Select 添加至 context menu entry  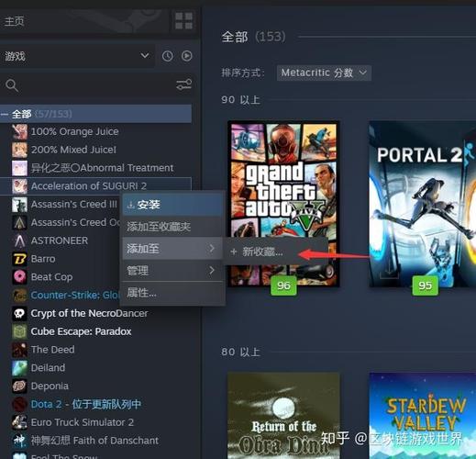click(172, 249)
